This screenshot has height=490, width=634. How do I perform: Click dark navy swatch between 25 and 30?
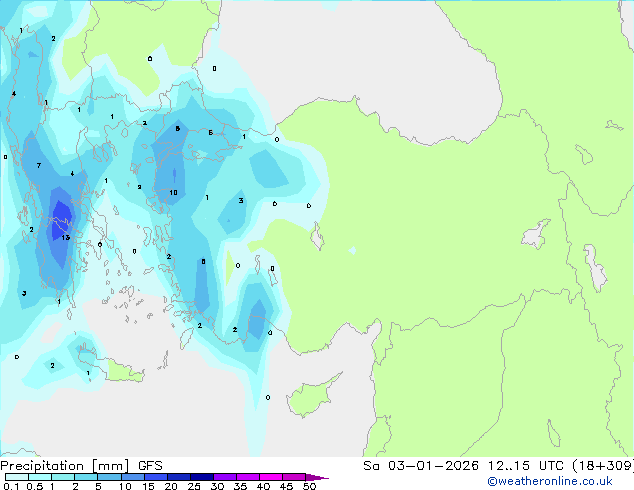(x=202, y=477)
